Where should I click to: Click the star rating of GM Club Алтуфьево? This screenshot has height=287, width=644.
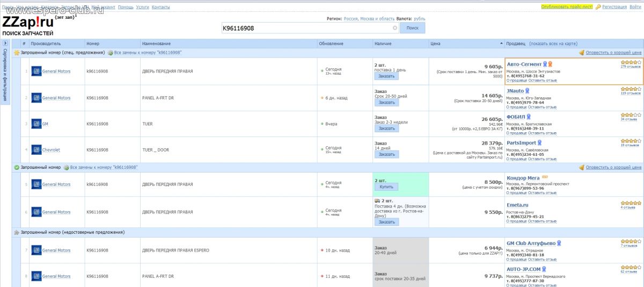631,241
